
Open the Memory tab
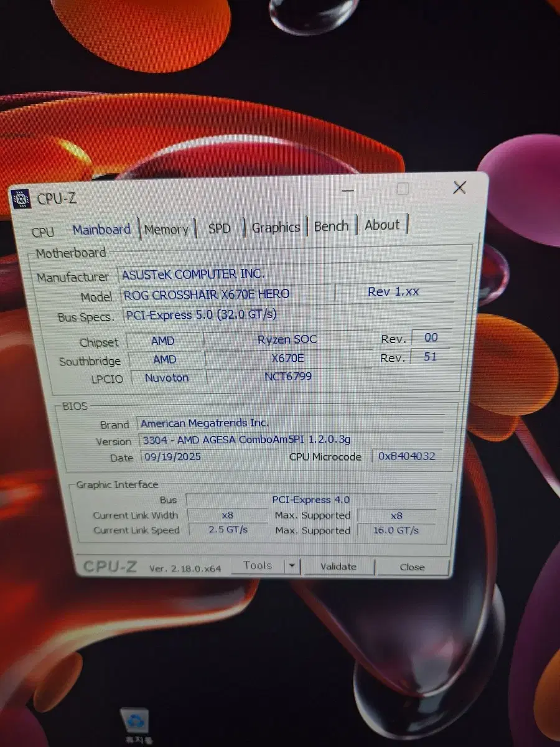[166, 229]
